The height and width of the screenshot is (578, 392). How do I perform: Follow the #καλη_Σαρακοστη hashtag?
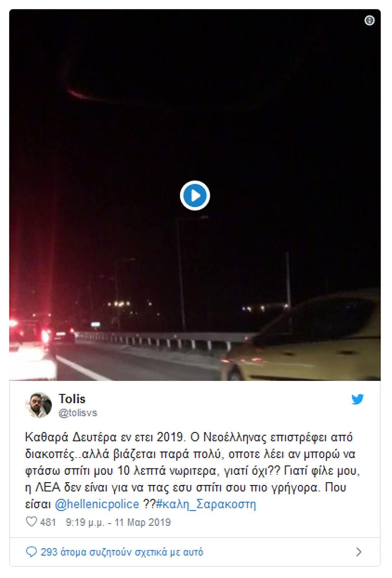coord(206,505)
